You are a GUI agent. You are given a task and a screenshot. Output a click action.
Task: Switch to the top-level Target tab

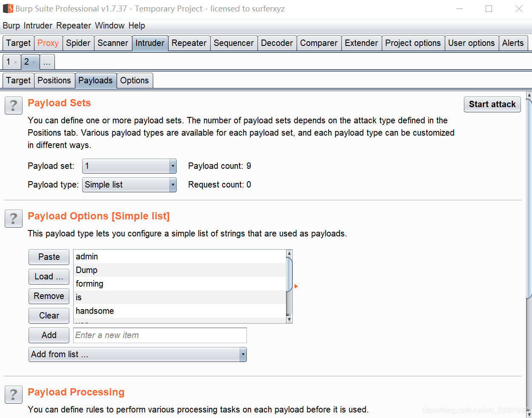[x=18, y=43]
